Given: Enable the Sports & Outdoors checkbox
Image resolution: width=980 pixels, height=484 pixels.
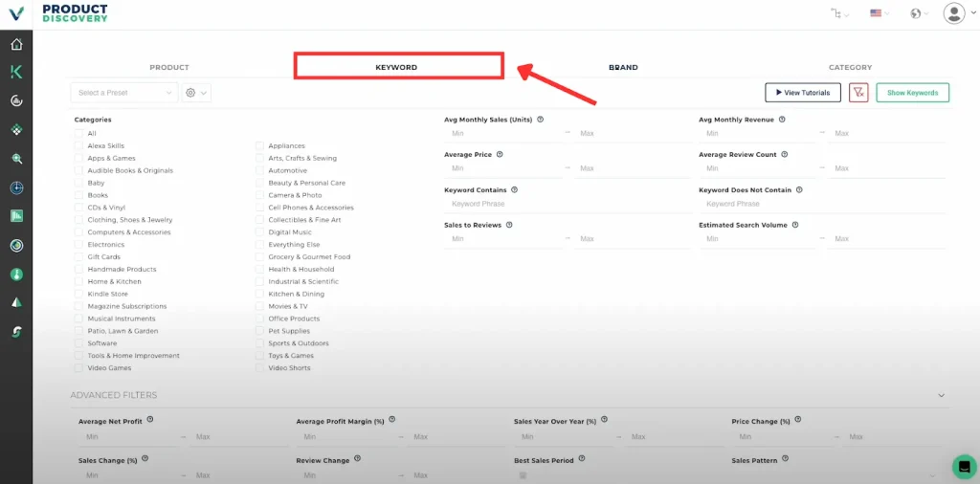Looking at the screenshot, I should pos(259,343).
